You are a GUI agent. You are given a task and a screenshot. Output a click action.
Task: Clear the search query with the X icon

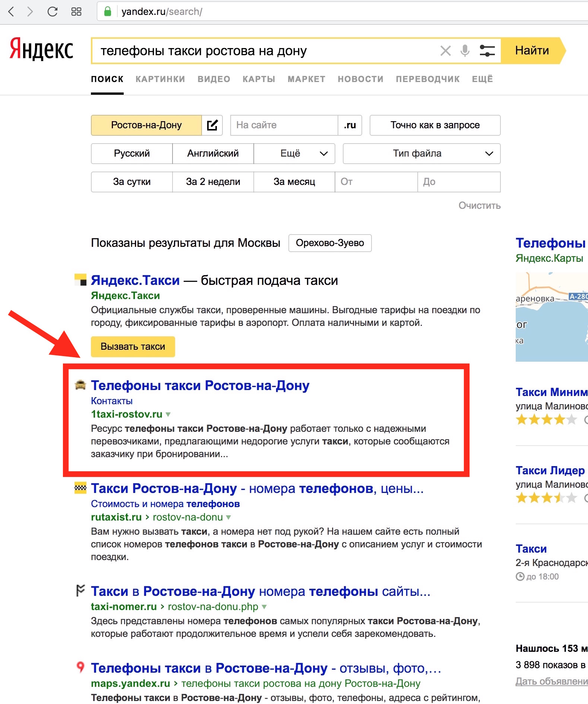coord(445,51)
